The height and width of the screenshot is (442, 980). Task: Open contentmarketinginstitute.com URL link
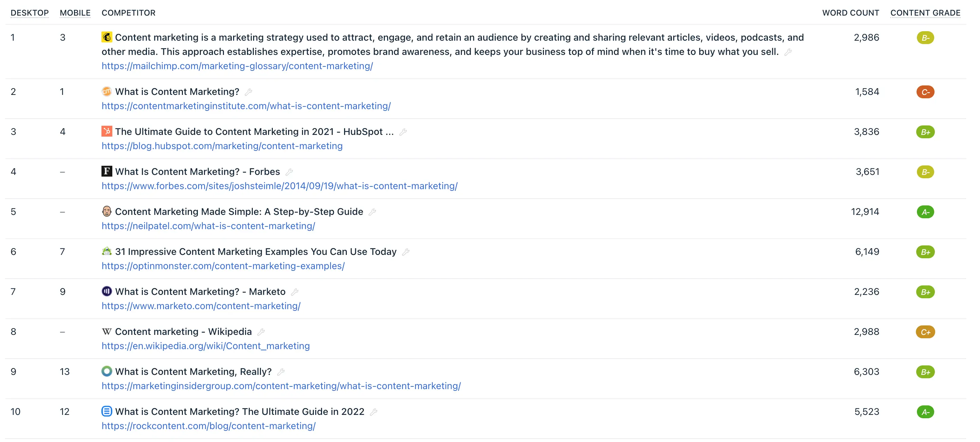coord(246,106)
